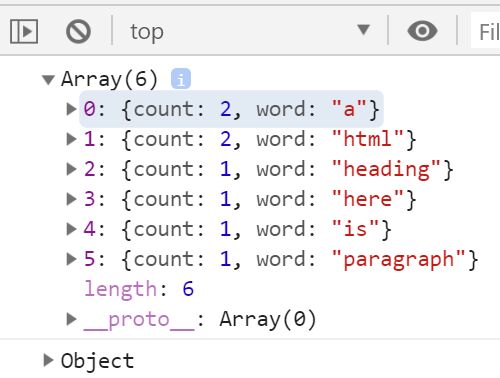
Task: Expand array item 5 with word "paragraph"
Action: (71, 259)
